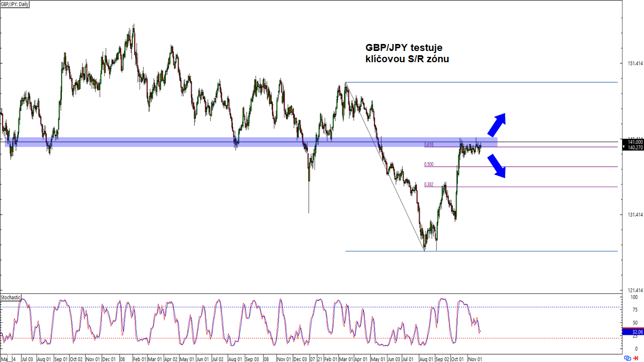Click the red auto-scroll arrow icon
The image size is (644, 362).
(636, 358)
